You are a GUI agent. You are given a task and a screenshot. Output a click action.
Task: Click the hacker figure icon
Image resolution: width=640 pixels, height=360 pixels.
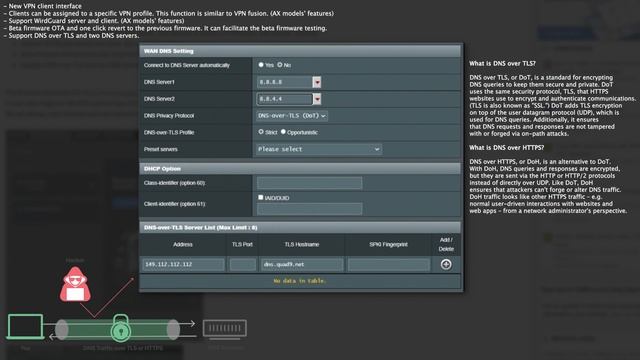[75, 284]
